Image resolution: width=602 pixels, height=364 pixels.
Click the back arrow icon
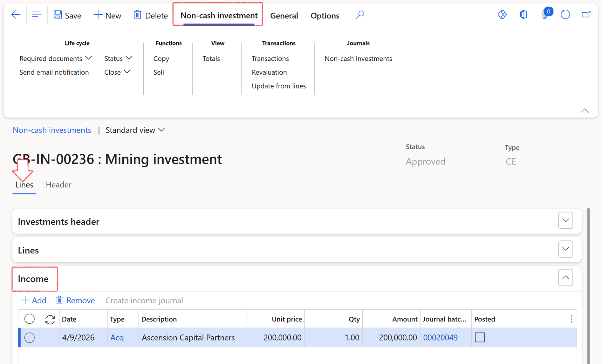tap(16, 15)
